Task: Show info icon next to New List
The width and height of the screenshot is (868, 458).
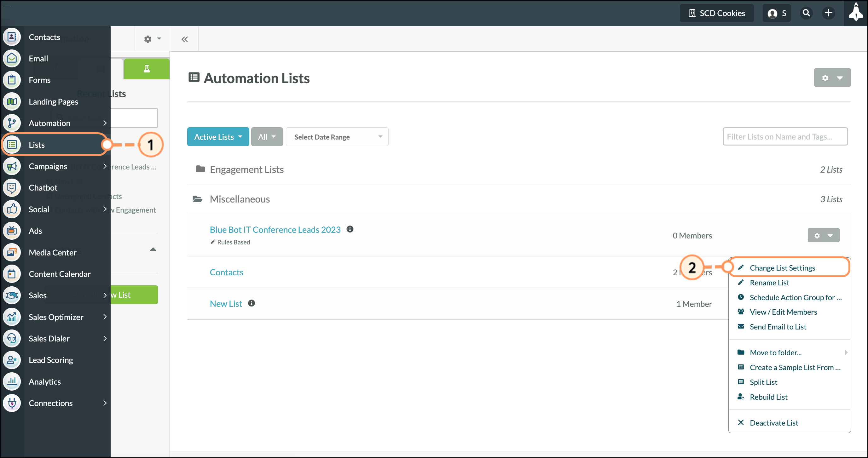Action: pos(252,303)
